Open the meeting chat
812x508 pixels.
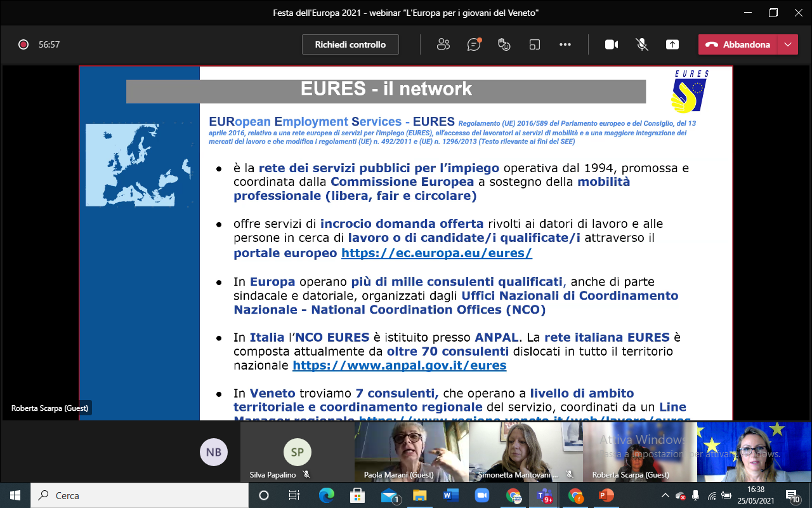click(474, 44)
